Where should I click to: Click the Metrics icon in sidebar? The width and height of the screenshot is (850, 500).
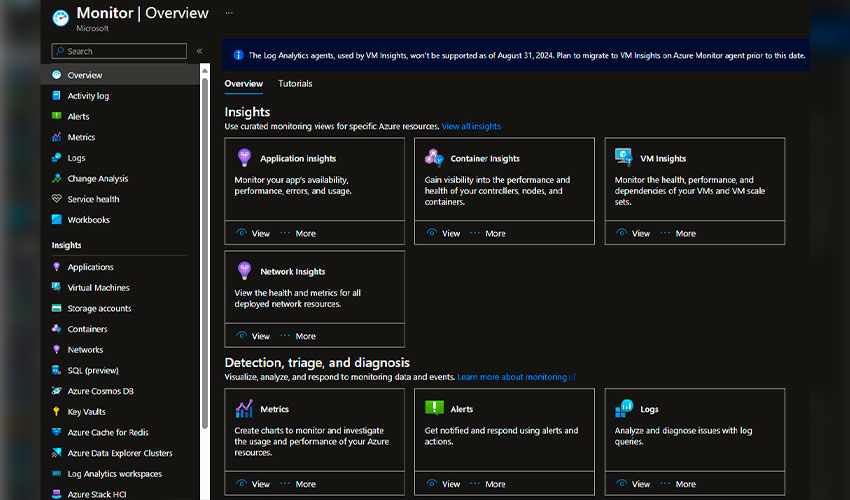tap(56, 137)
